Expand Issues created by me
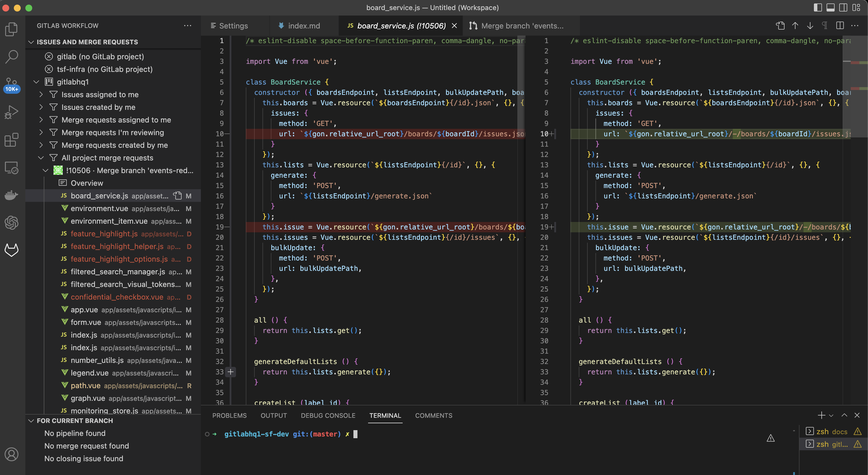The height and width of the screenshot is (475, 868). pos(41,107)
